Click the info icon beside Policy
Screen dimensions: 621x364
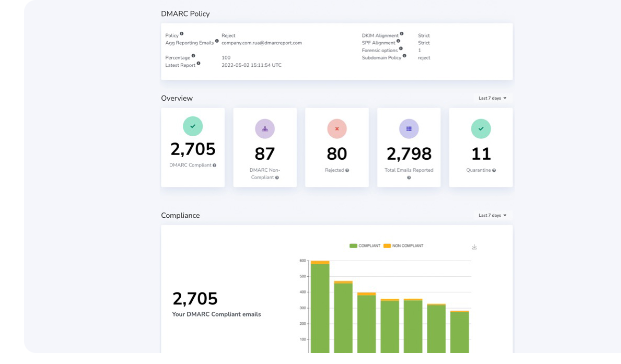[182, 34]
